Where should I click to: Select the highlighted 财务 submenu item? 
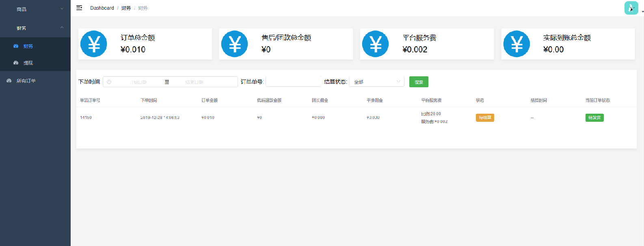click(28, 46)
